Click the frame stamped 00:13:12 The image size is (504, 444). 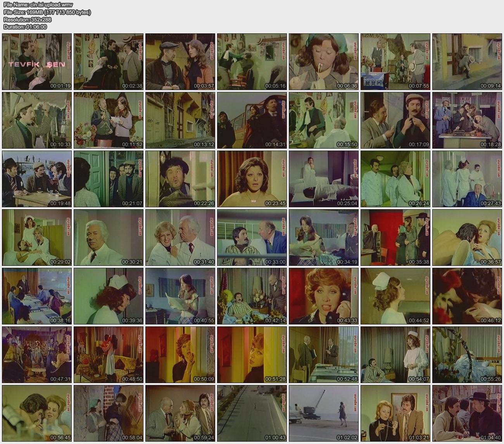(180, 120)
